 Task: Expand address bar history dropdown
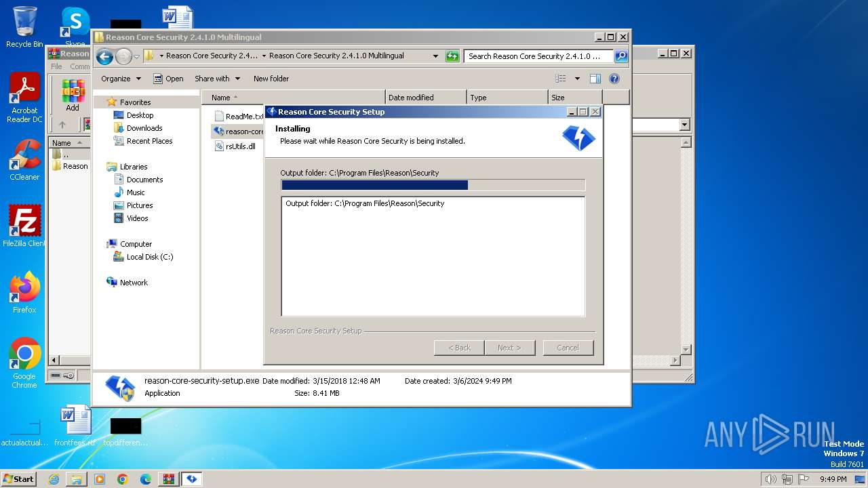coord(435,56)
